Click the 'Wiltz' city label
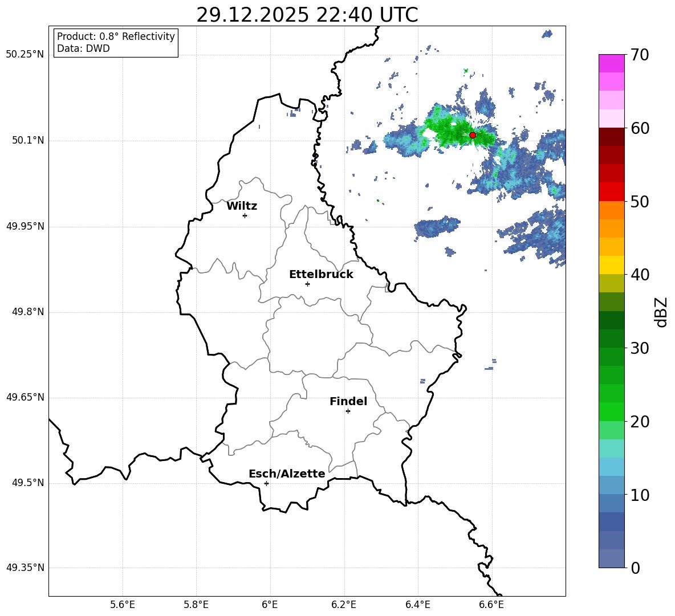This screenshot has height=616, width=675. click(x=242, y=206)
